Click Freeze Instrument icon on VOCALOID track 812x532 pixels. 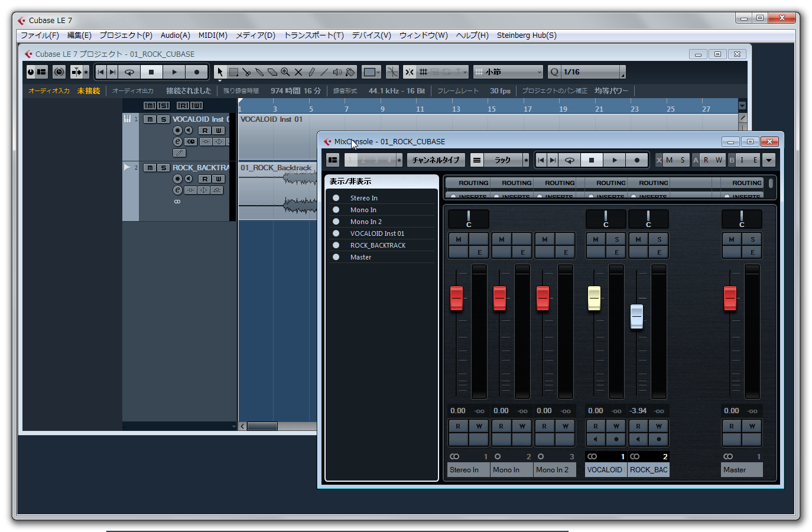[190, 142]
